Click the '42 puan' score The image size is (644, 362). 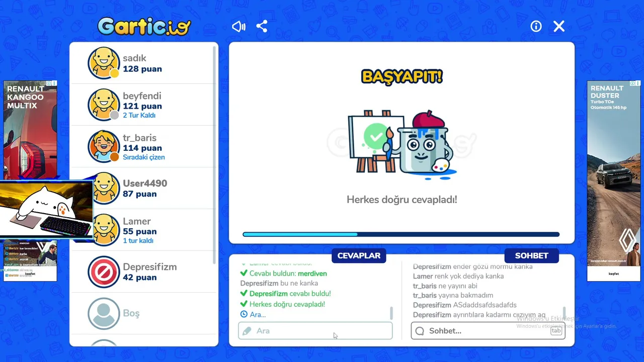[x=140, y=278]
